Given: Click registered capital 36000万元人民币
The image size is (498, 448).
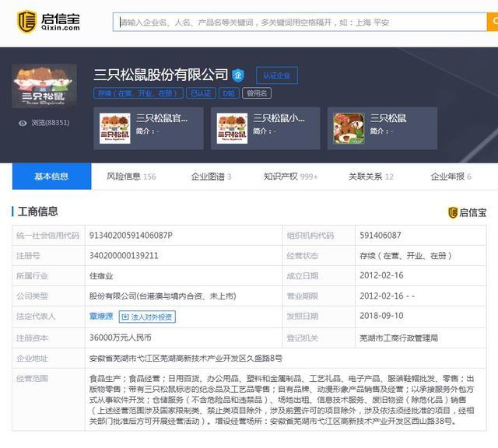Looking at the screenshot, I should [x=120, y=338].
